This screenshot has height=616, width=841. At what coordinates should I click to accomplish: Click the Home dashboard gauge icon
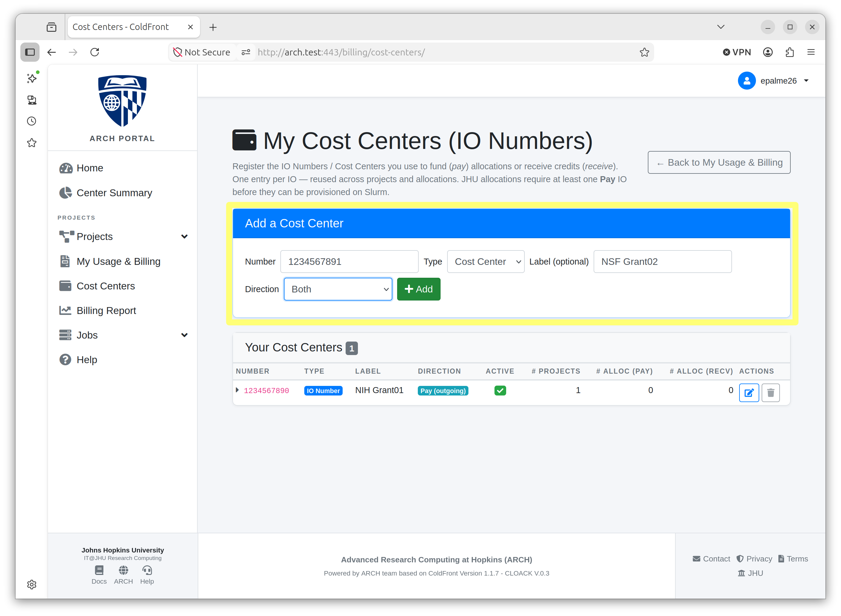coord(66,168)
